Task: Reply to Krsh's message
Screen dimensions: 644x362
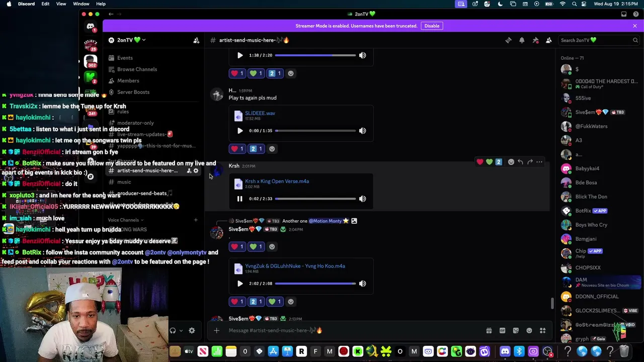Action: coord(520,162)
